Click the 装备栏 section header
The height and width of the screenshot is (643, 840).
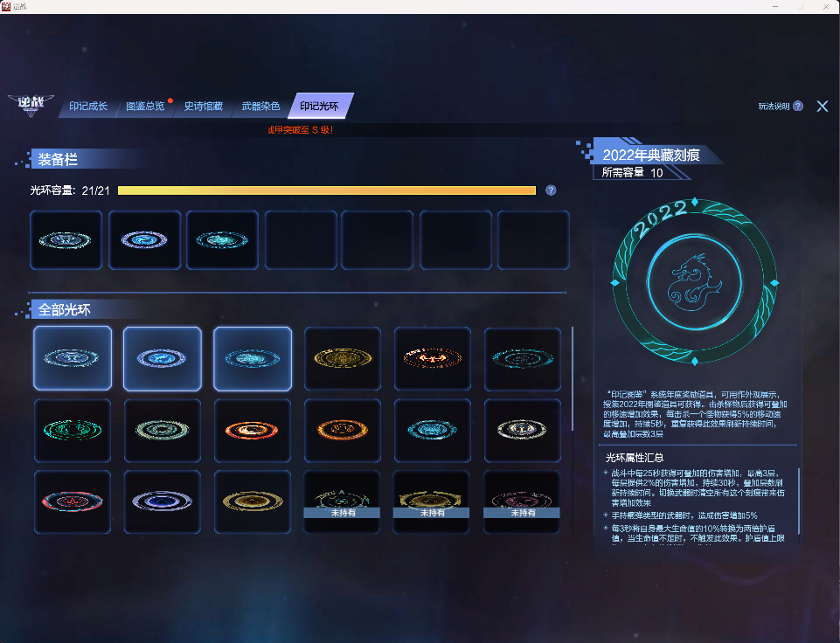click(58, 159)
